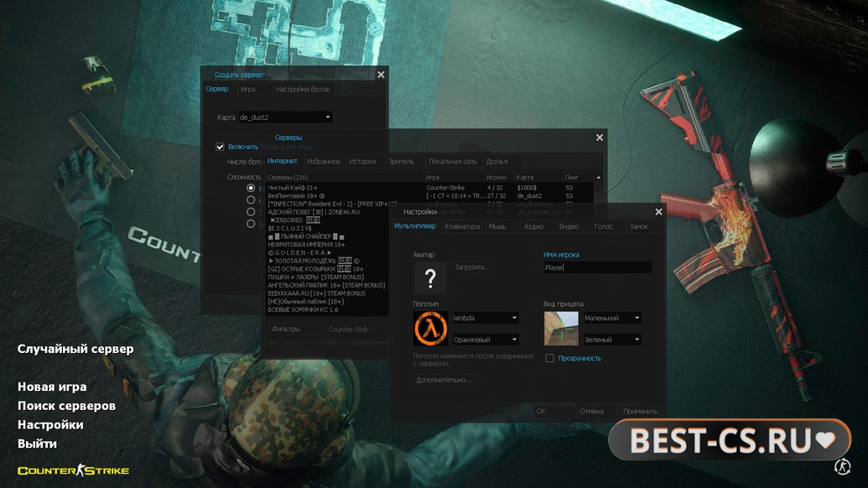Click Выйти in the main menu
The image size is (868, 488).
[37, 444]
